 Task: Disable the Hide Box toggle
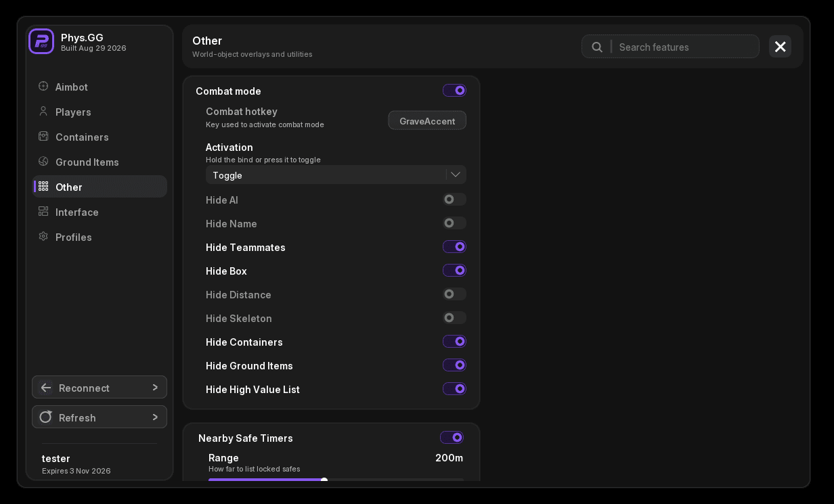[454, 271]
